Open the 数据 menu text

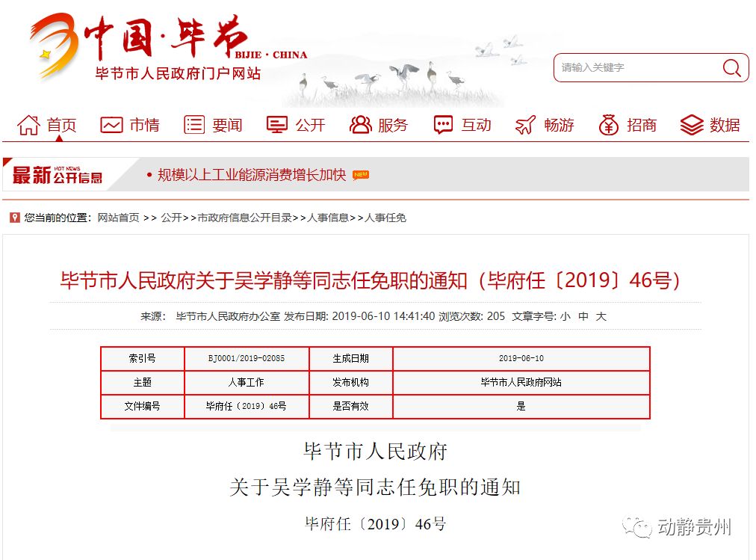(725, 126)
